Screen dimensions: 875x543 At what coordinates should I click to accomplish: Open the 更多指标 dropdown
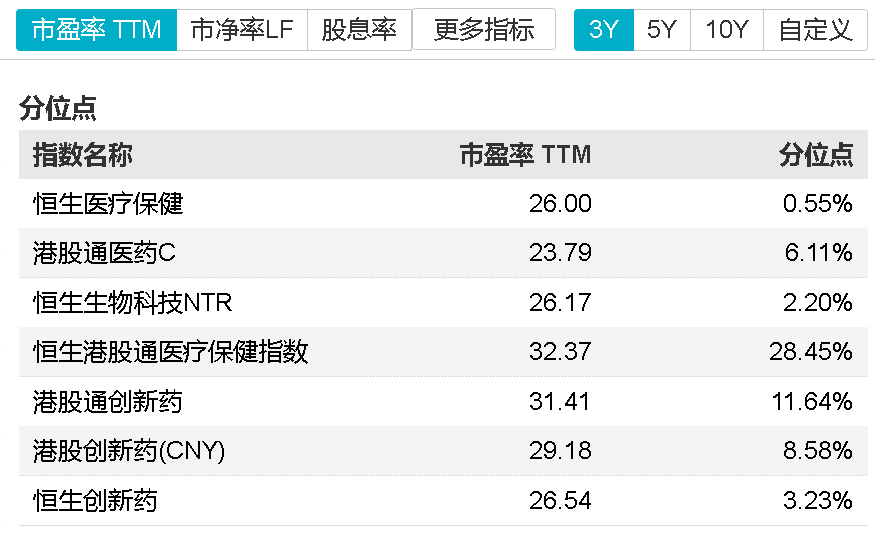pyautogui.click(x=484, y=30)
